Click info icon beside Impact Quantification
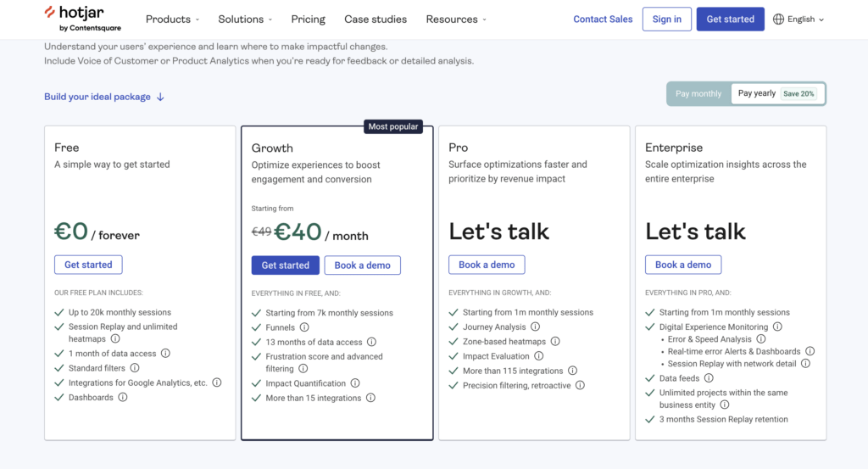Image resolution: width=868 pixels, height=469 pixels. click(x=355, y=383)
